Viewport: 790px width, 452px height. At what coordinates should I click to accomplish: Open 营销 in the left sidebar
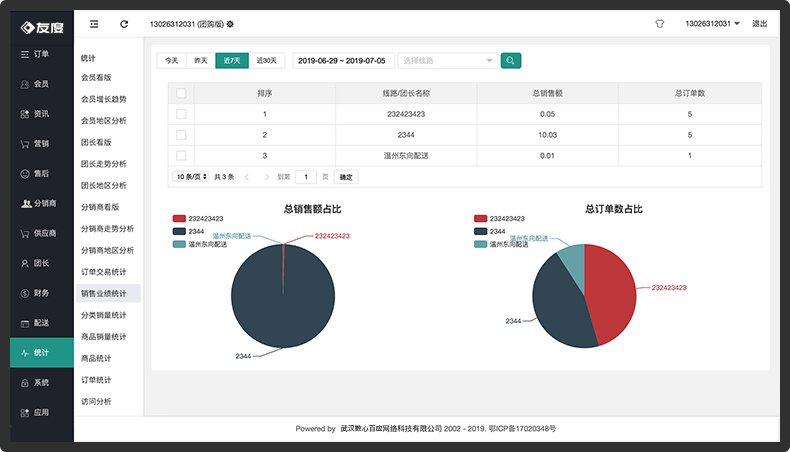(x=42, y=144)
